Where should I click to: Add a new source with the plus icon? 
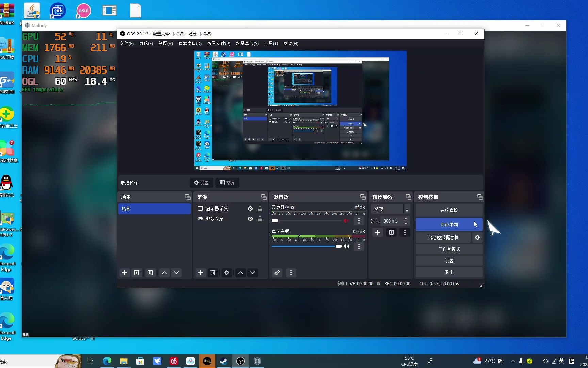coord(201,273)
